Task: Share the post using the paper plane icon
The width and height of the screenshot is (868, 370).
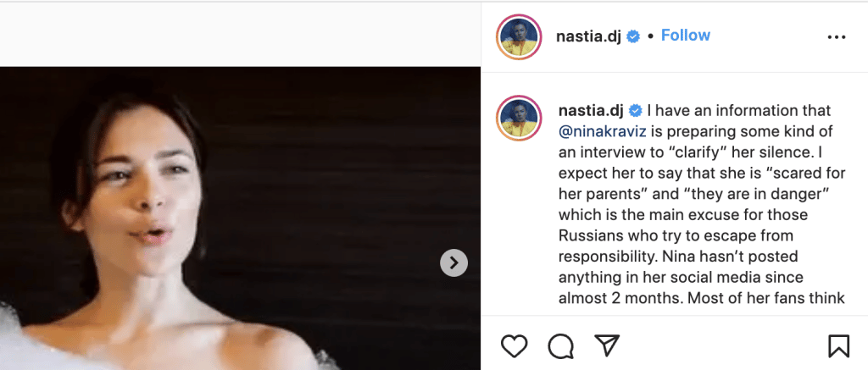Action: pos(605,345)
